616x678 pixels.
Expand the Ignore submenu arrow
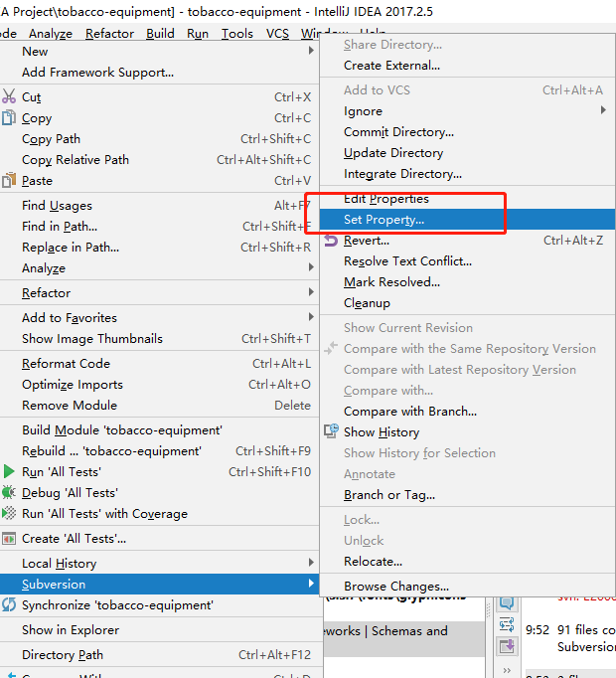tap(603, 110)
